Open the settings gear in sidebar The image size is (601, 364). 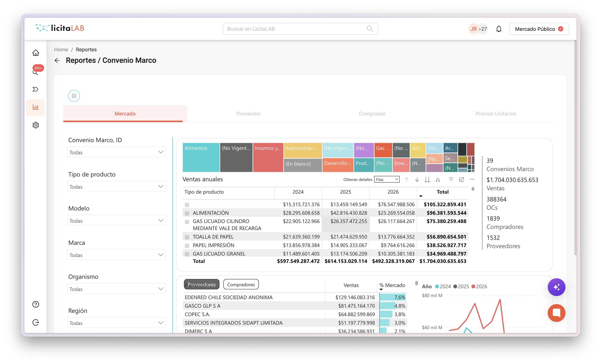click(x=36, y=125)
